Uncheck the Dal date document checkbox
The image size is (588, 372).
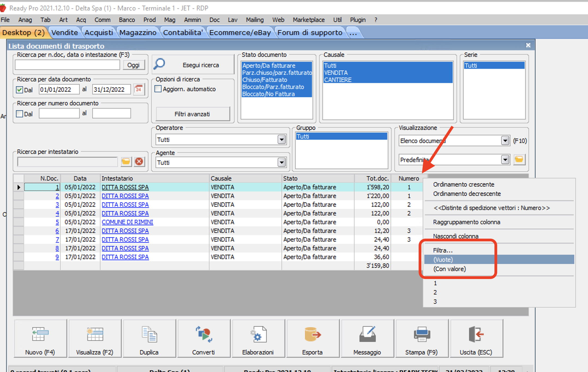pos(19,90)
